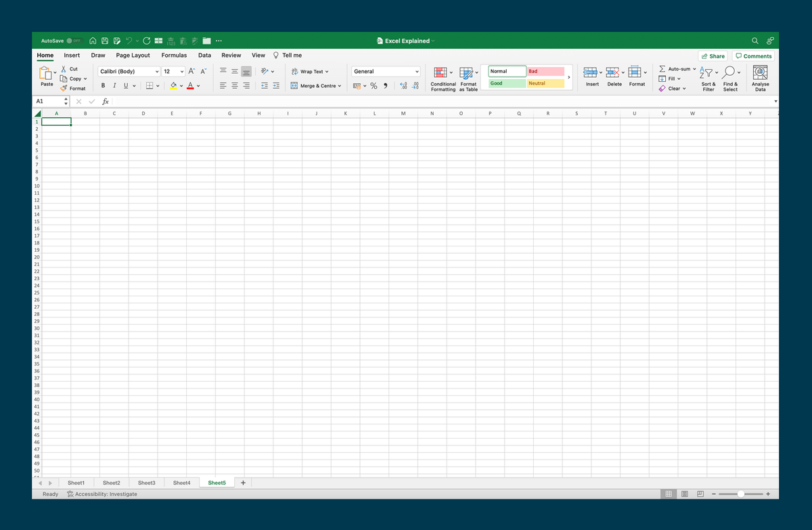Switch to Normal view in status bar

coord(669,494)
